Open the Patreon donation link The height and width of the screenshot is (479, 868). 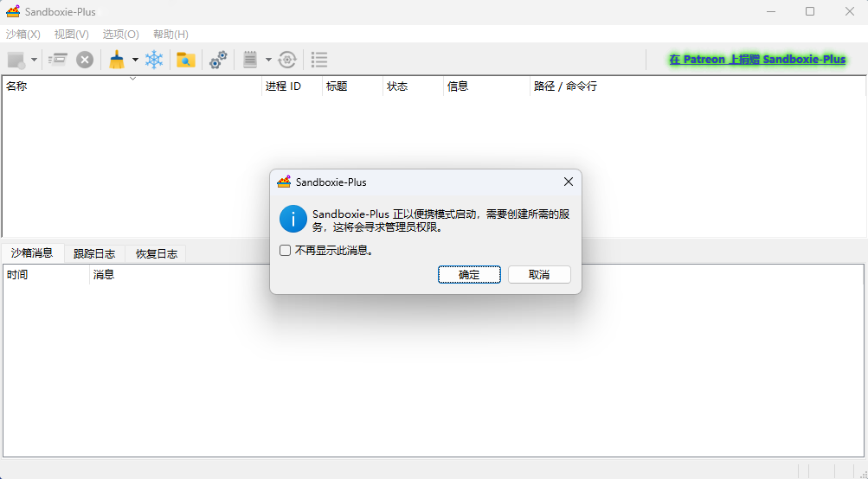coord(757,60)
